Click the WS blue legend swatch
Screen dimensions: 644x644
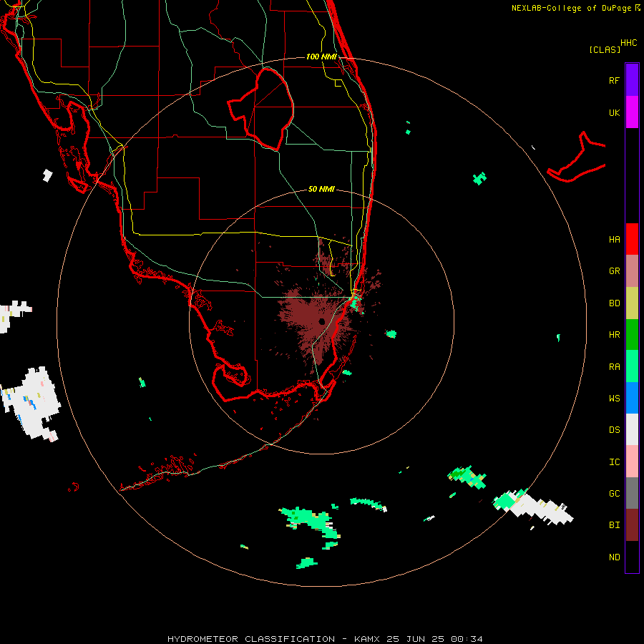click(632, 398)
